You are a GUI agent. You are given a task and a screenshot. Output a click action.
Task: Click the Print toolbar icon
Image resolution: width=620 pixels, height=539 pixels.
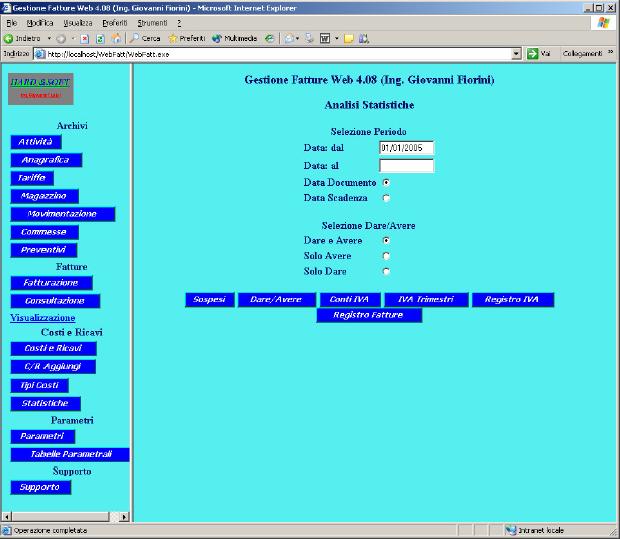point(310,38)
